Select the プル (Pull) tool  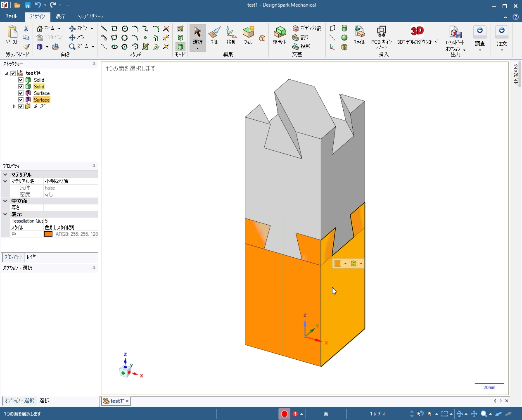(214, 36)
